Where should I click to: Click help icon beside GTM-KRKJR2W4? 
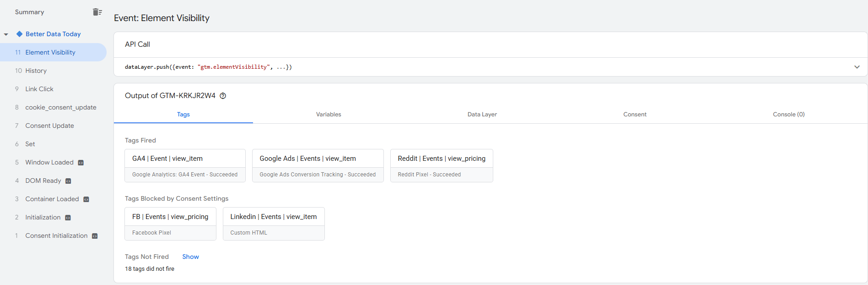pyautogui.click(x=223, y=96)
